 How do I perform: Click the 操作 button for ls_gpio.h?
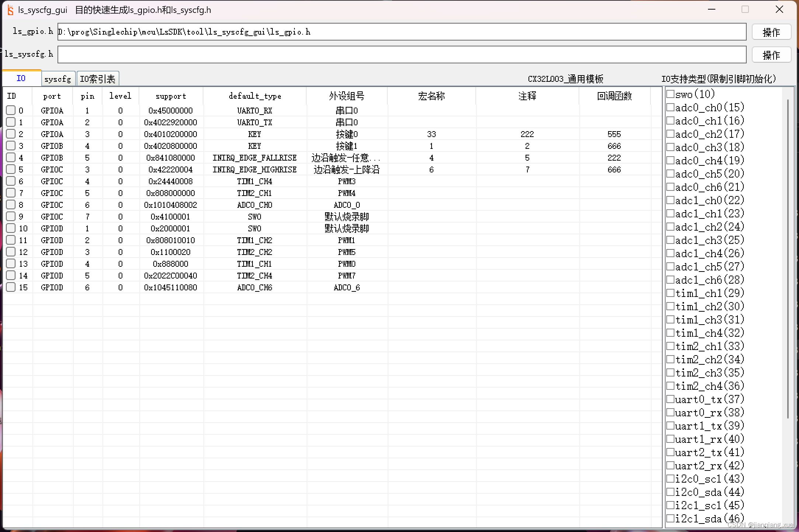pos(771,32)
